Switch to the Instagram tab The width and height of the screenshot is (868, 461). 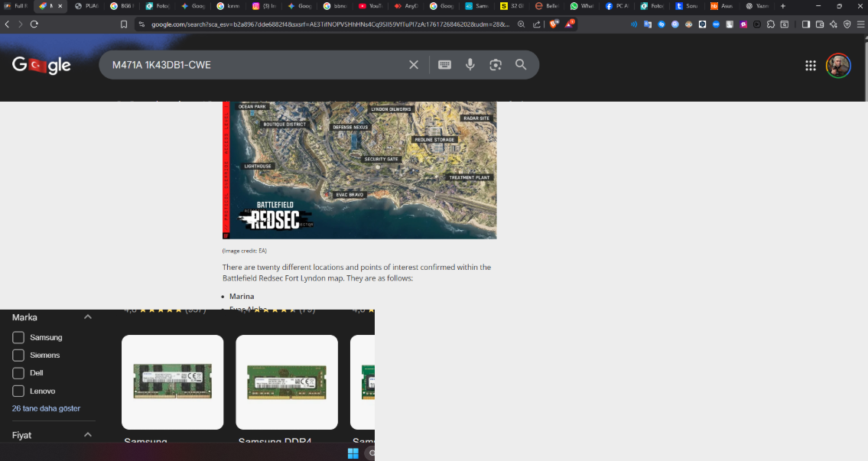point(264,6)
